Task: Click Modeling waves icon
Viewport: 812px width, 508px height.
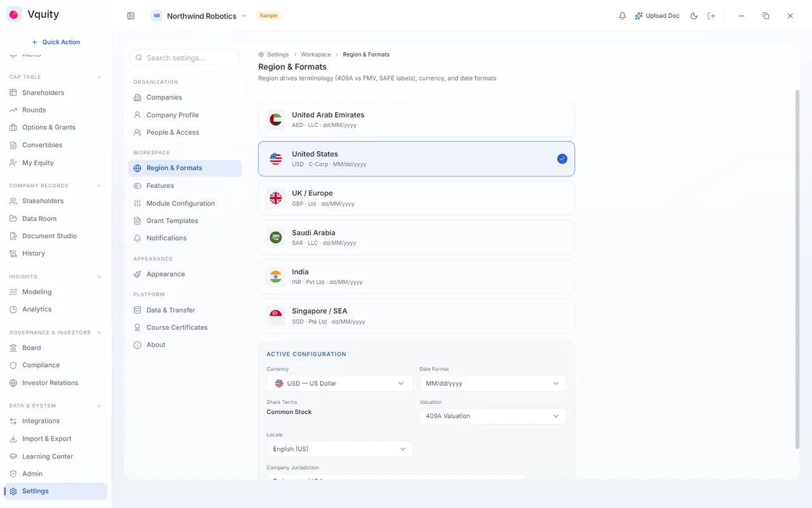Action: click(13, 292)
